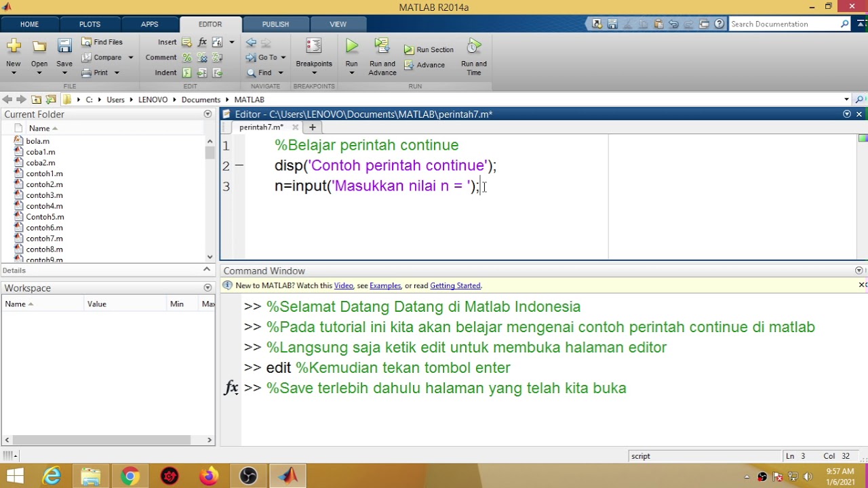Click the Open folder icon
This screenshot has height=488, width=868.
click(x=39, y=46)
